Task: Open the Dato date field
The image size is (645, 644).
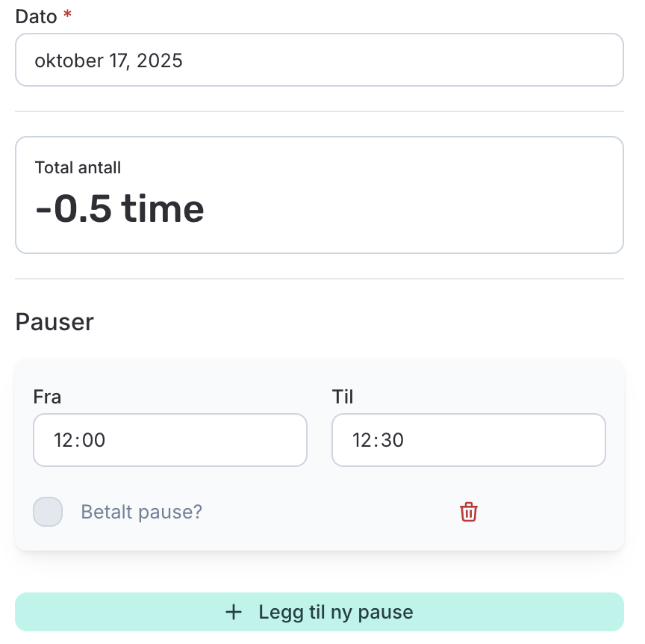Action: (x=319, y=60)
